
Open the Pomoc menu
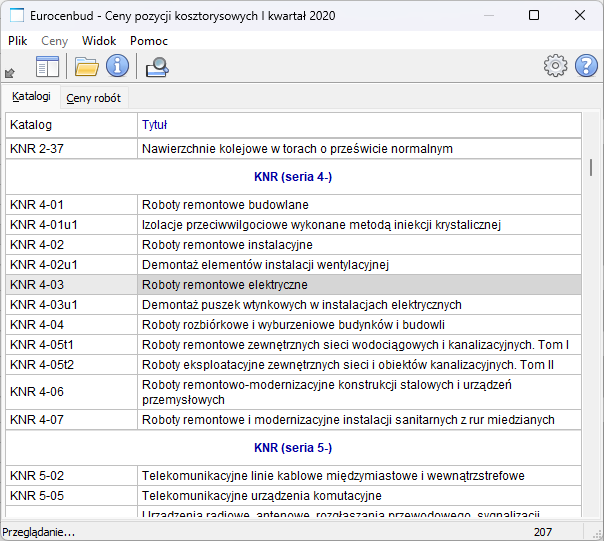tap(149, 41)
